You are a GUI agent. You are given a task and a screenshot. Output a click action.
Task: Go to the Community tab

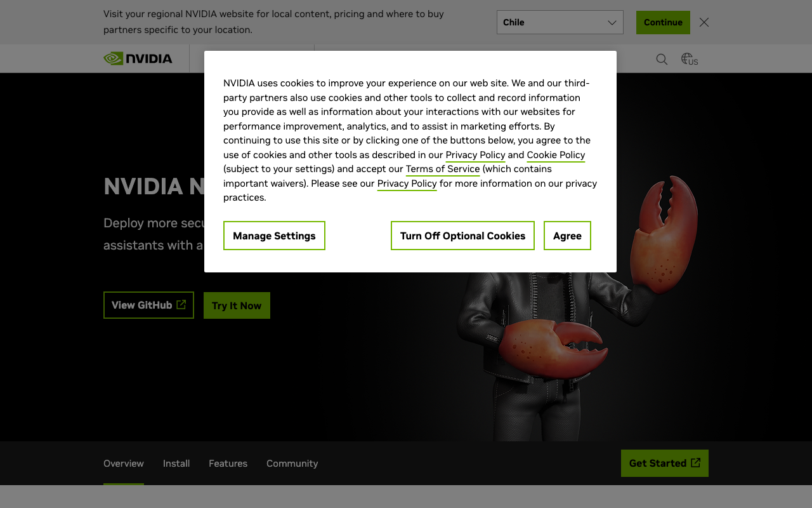point(292,464)
